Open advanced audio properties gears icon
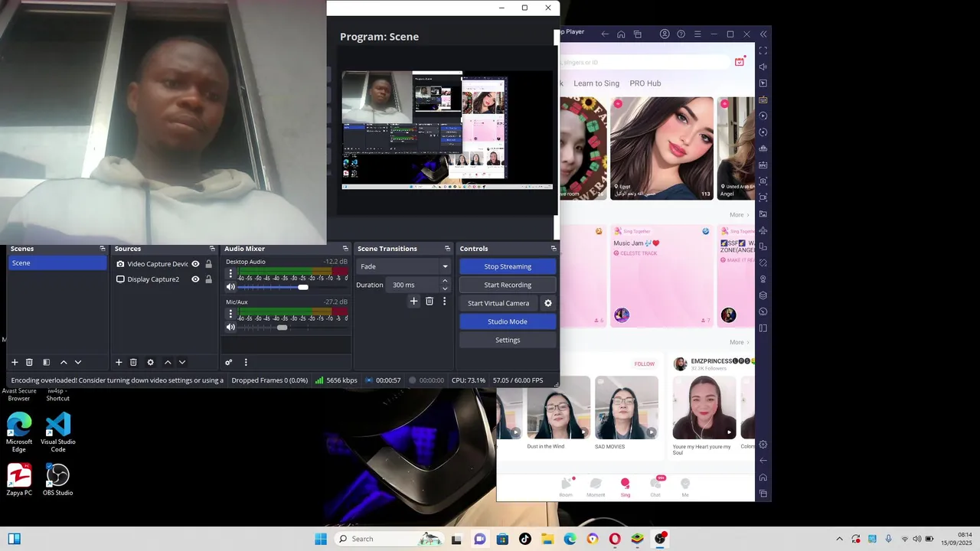980x551 pixels. 228,362
